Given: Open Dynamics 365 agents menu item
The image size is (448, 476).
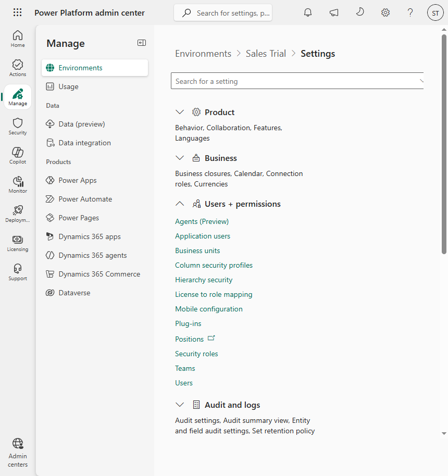Looking at the screenshot, I should pyautogui.click(x=95, y=255).
